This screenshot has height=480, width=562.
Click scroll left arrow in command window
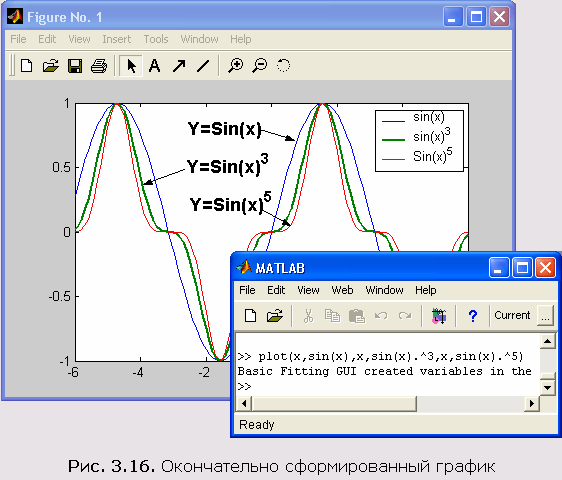point(244,404)
